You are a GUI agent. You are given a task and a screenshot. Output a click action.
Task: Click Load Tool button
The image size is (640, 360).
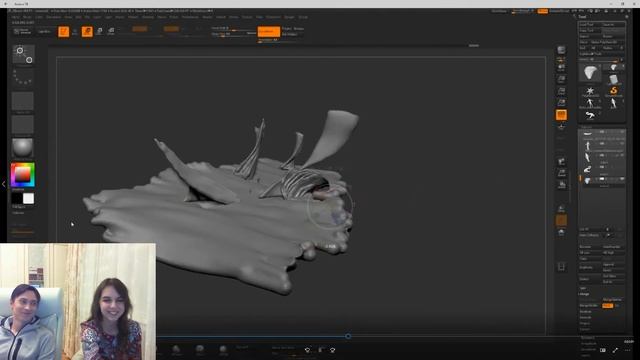590,24
